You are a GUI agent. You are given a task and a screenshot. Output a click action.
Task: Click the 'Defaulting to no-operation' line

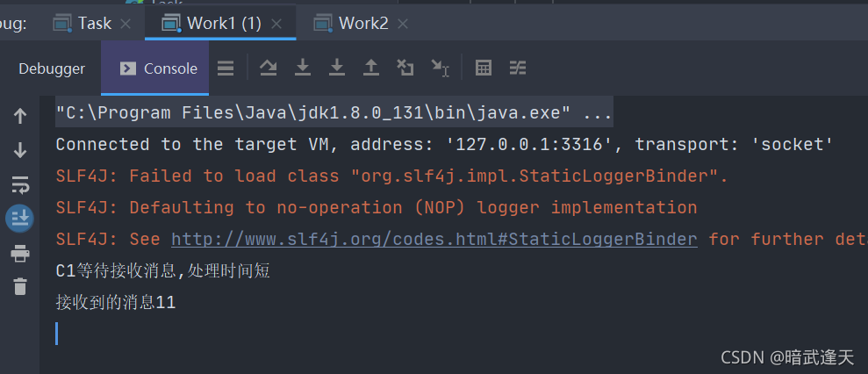pyautogui.click(x=377, y=208)
